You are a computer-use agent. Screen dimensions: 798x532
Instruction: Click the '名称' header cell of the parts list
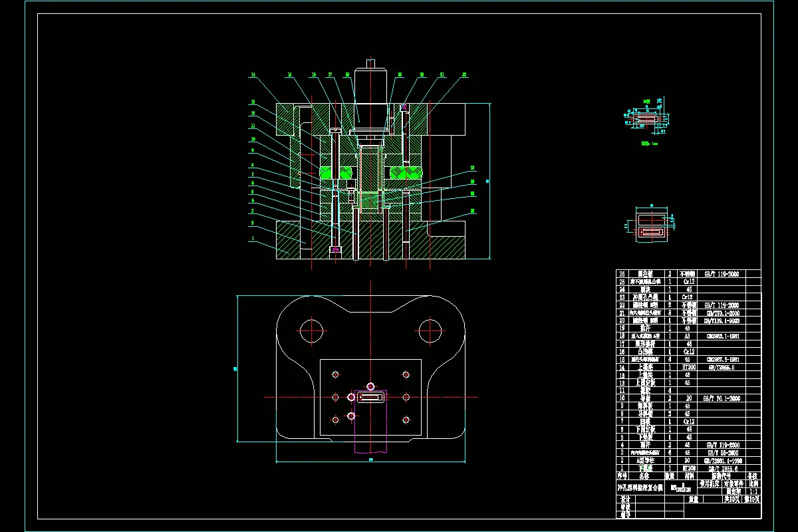point(644,475)
